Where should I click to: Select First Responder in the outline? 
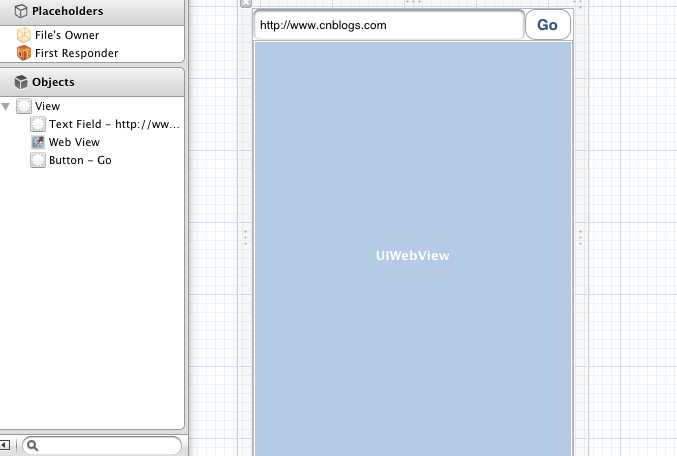click(x=76, y=53)
